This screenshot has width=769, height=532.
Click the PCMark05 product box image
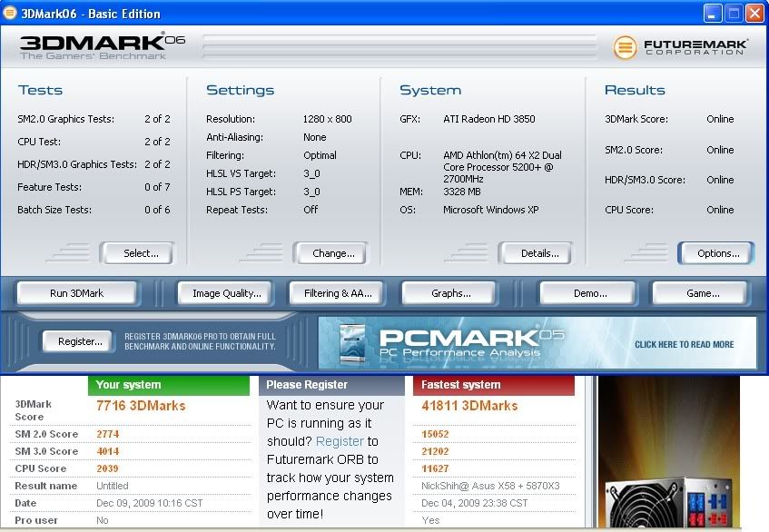tap(352, 344)
